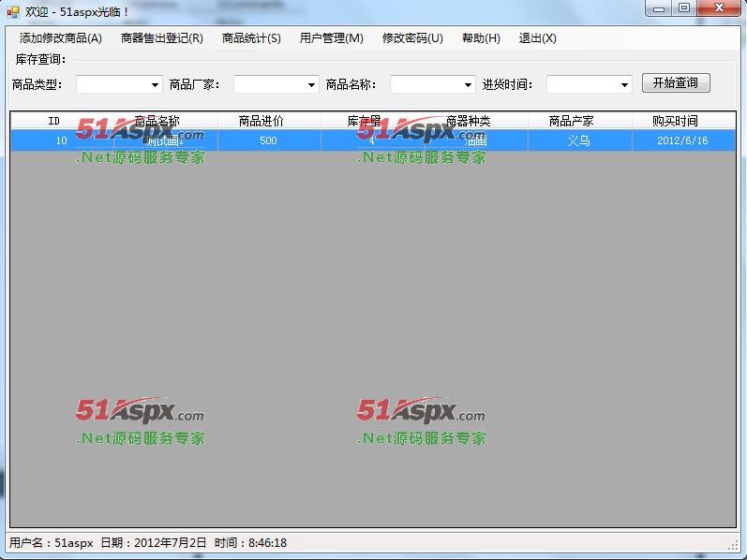The height and width of the screenshot is (560, 747).
Task: Open the 商品统计(S) menu
Action: 251,38
